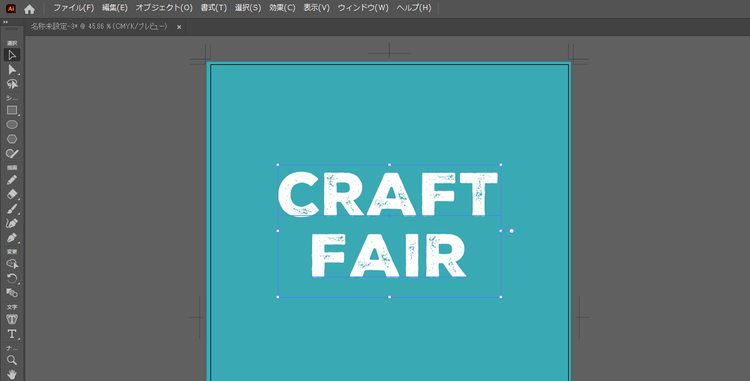Click the text box's circular out-port handle
The height and width of the screenshot is (381, 750).
tap(511, 231)
